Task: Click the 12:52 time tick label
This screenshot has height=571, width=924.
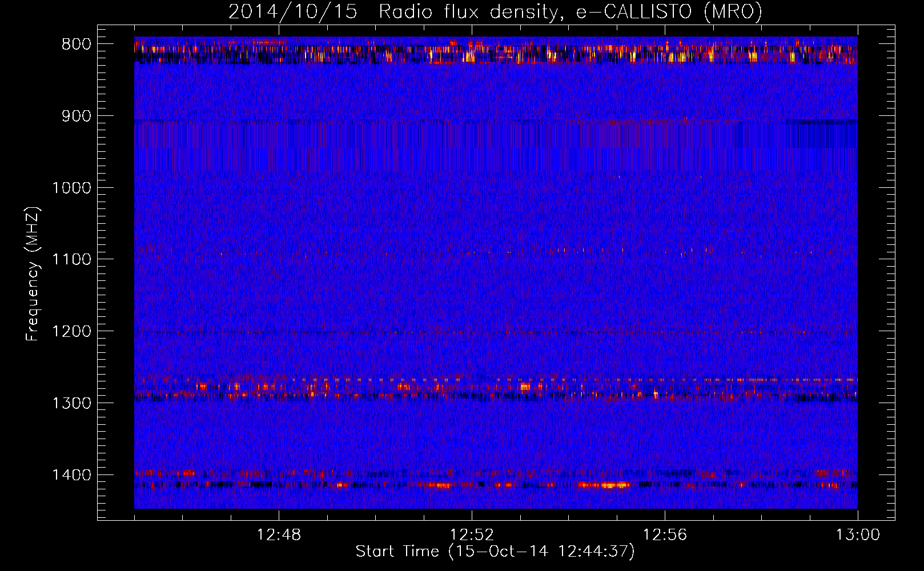Action: 472,535
